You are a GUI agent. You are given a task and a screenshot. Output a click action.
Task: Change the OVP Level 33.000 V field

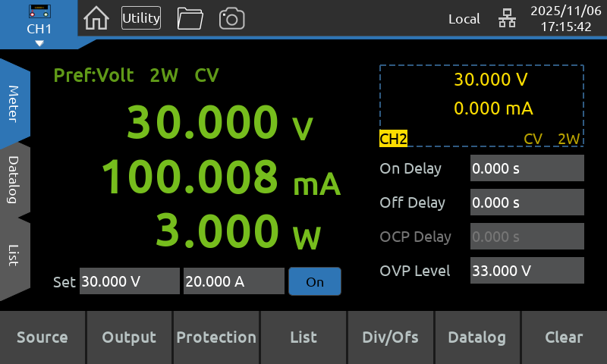pyautogui.click(x=527, y=271)
